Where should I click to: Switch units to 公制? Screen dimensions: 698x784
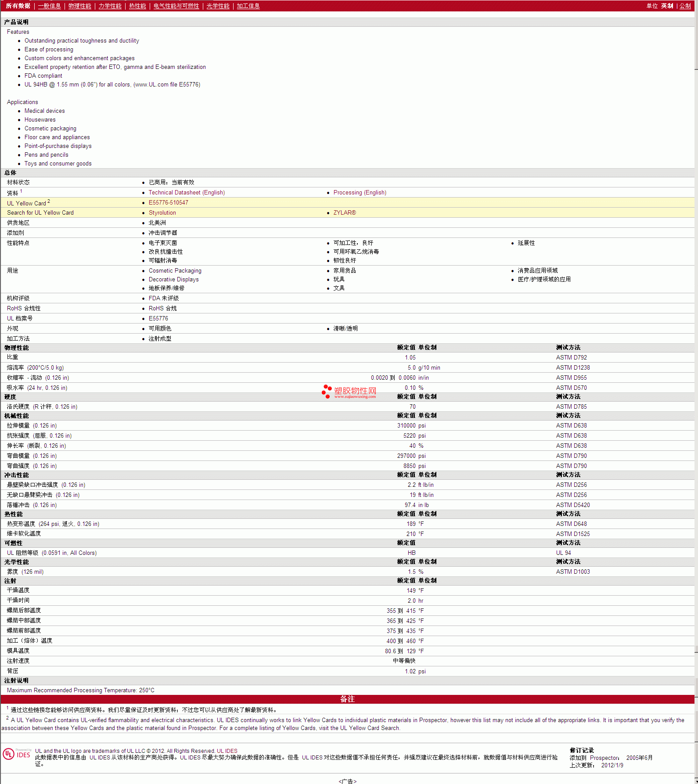pos(685,6)
